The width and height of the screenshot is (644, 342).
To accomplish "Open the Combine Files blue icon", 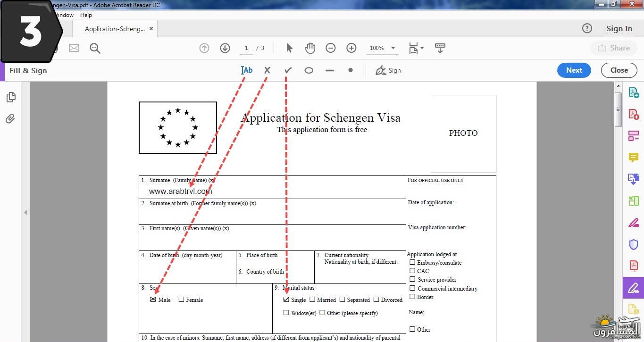I will (x=633, y=179).
